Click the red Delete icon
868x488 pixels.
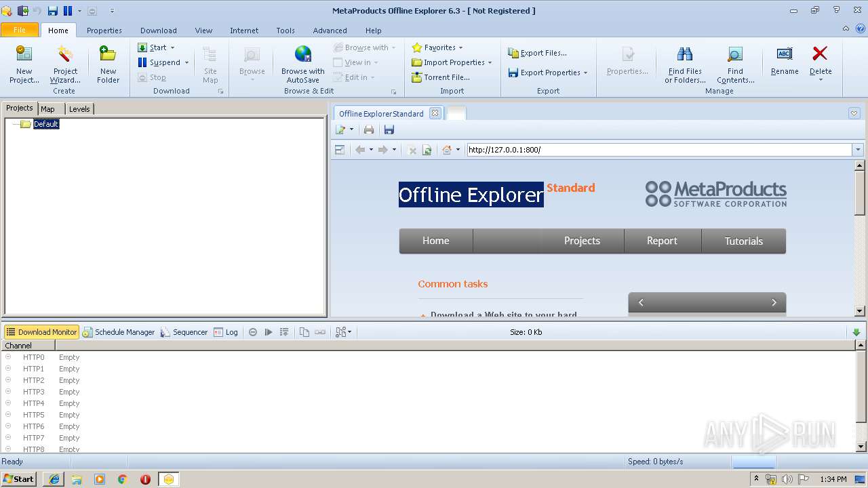[x=820, y=54]
